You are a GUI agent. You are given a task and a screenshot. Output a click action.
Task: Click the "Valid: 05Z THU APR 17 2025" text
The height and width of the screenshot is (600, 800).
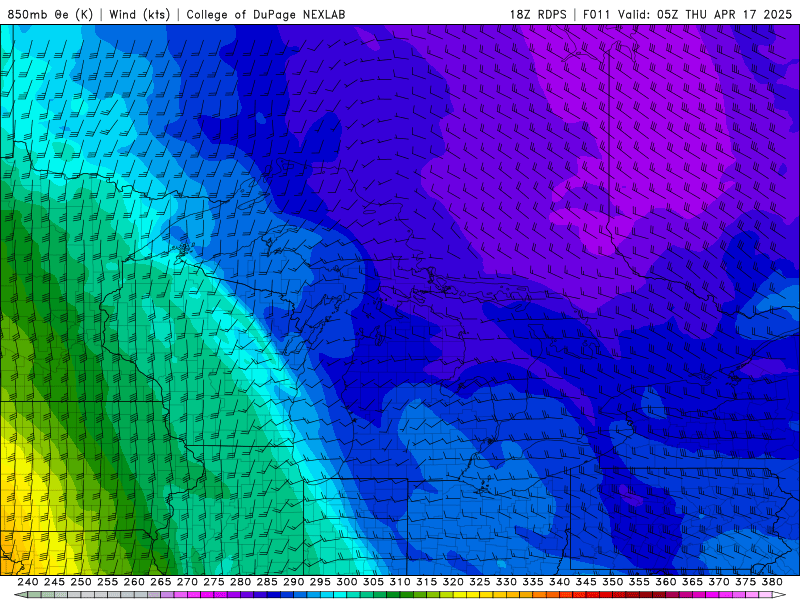click(x=705, y=14)
